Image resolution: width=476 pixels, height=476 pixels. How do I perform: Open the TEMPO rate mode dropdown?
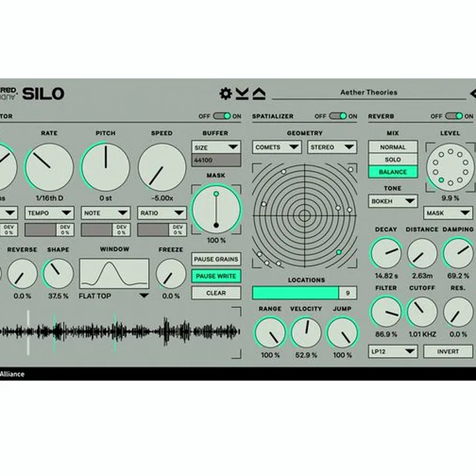point(50,213)
